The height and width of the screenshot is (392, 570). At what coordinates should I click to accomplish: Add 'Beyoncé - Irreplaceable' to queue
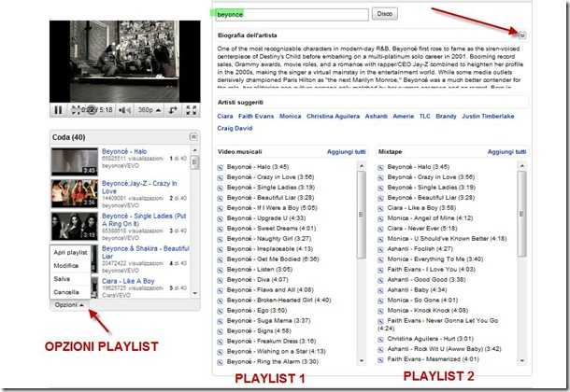pos(220,249)
